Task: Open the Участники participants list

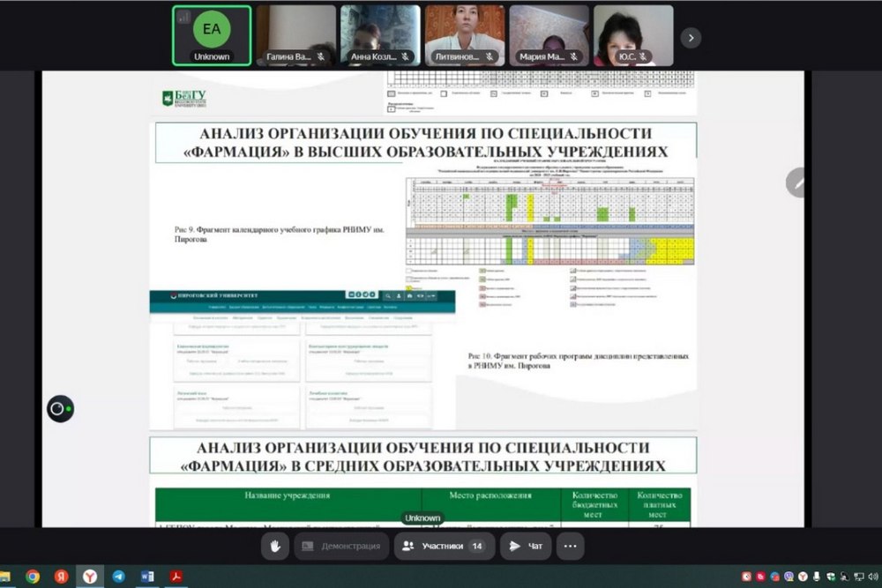Action: (x=445, y=546)
